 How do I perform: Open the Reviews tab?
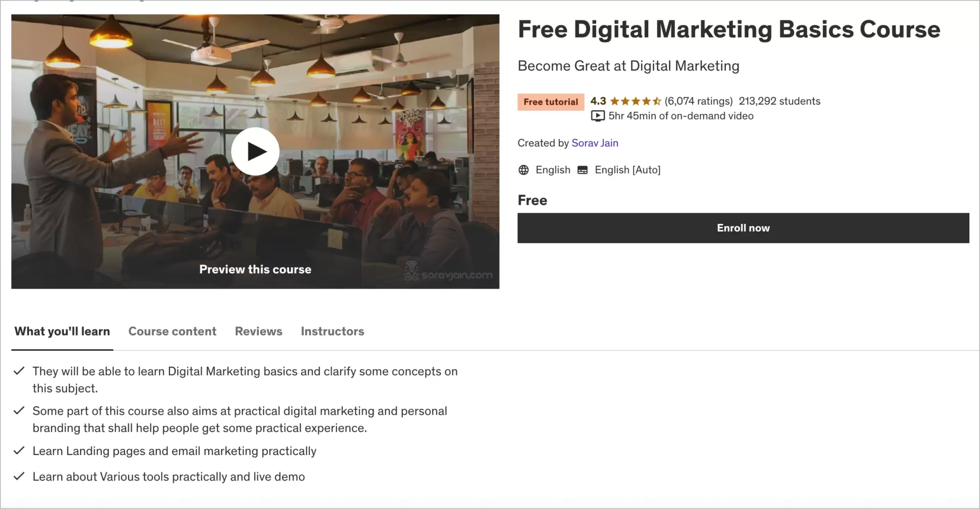258,332
